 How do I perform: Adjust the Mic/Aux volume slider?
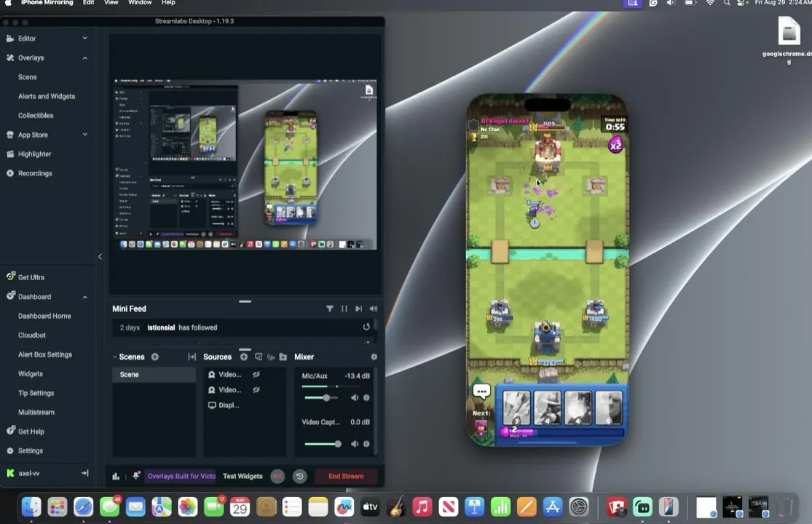click(322, 398)
